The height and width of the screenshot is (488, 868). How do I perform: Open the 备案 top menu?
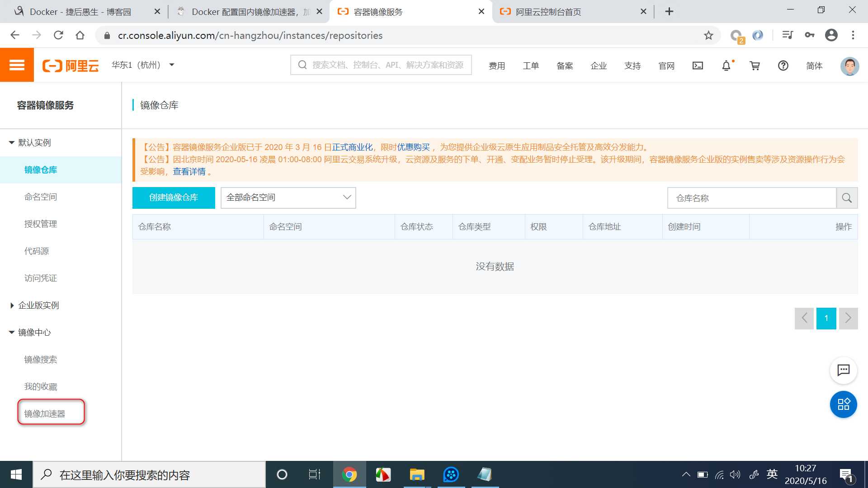pos(565,66)
